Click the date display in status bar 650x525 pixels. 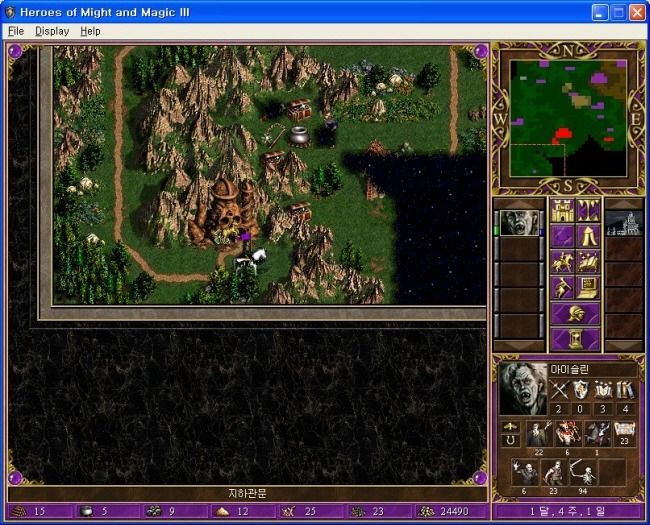point(567,511)
